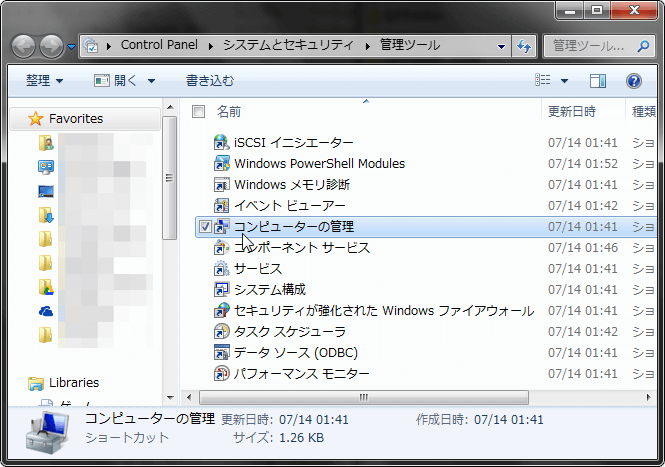Screen dimensions: 665x467
Task: Click the horizontal scrollbar left arrow
Action: pyautogui.click(x=189, y=397)
